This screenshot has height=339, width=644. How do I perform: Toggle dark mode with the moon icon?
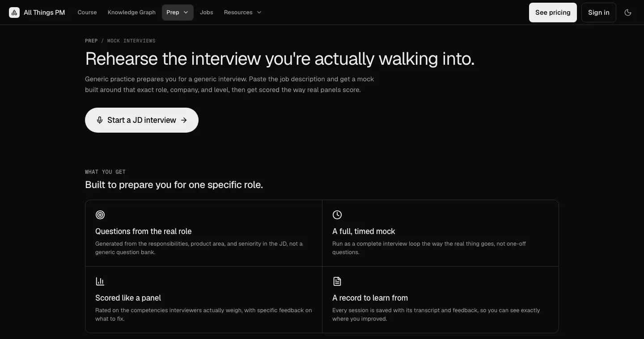pos(628,13)
